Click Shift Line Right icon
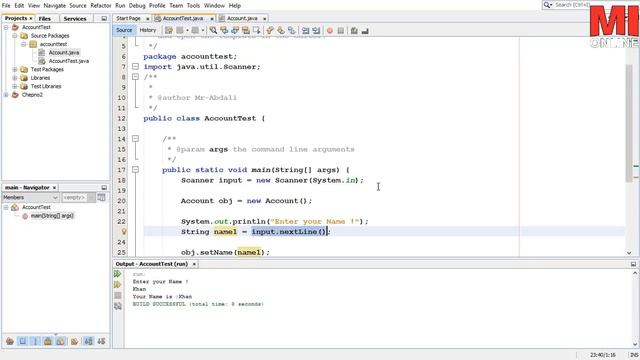 click(316, 30)
